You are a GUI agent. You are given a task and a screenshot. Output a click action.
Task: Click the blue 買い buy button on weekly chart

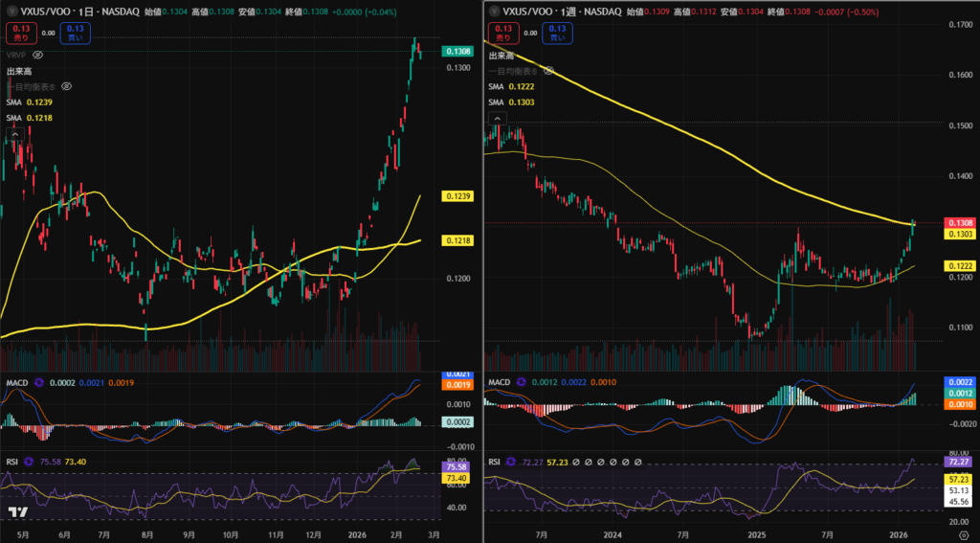pos(555,33)
